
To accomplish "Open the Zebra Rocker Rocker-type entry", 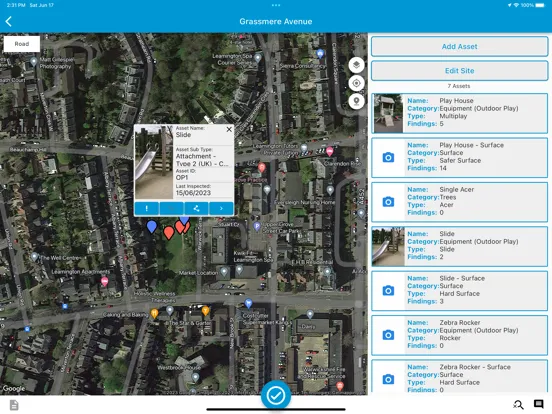I will pyautogui.click(x=459, y=335).
